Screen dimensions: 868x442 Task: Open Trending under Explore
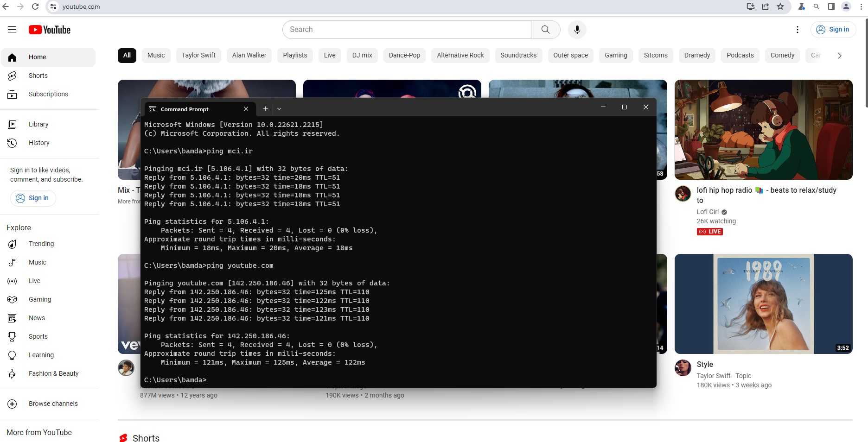pos(48,244)
